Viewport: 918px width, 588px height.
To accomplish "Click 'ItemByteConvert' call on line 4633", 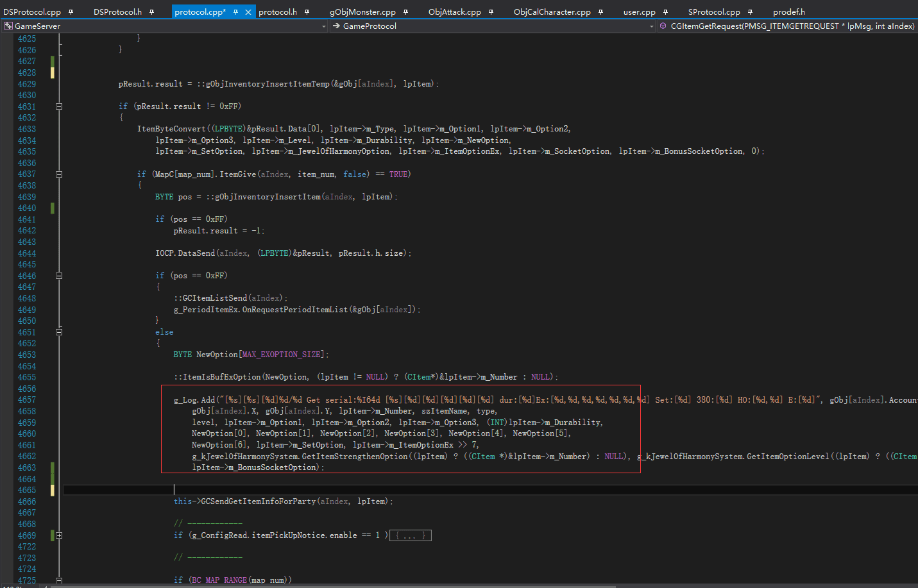I will tap(171, 129).
